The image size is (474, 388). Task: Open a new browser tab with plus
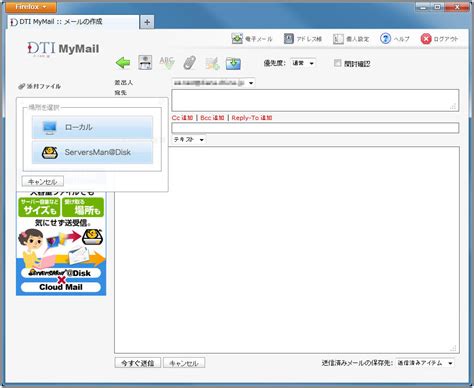147,22
